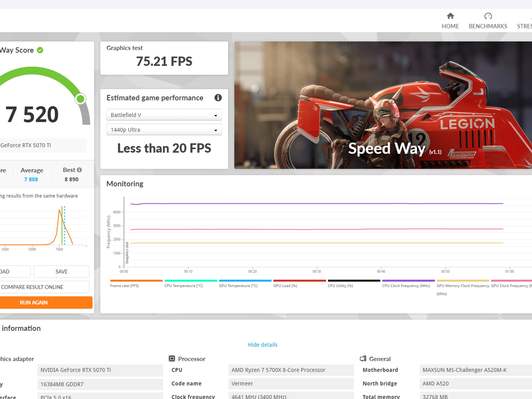Viewport: 532px width, 399px height.
Task: Click MAXSUN MS-Challenger A520M-K motherboard value
Action: (476, 370)
